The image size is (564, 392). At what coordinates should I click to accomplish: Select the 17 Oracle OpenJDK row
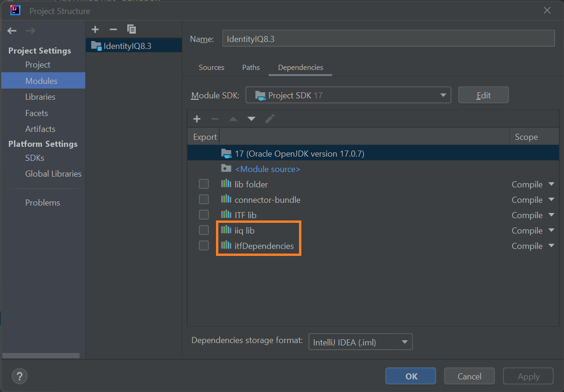click(x=373, y=153)
